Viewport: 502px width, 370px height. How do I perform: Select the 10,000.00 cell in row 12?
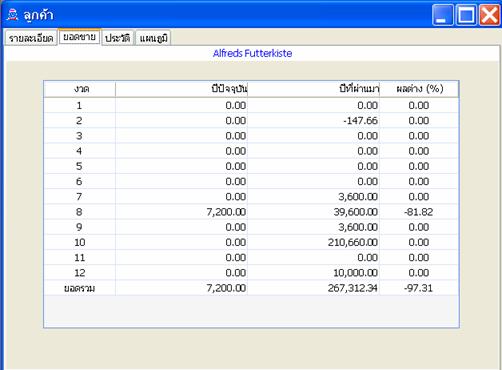pyautogui.click(x=313, y=273)
